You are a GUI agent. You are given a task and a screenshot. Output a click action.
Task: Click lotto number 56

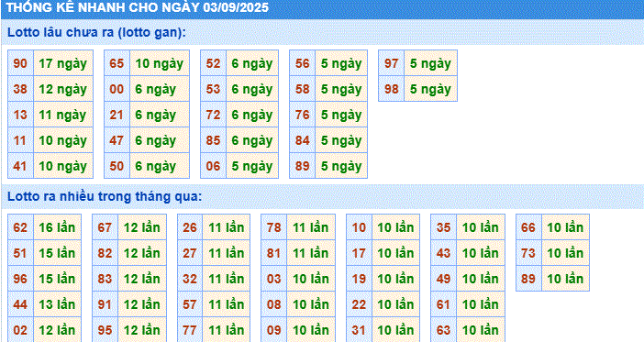[x=303, y=63]
